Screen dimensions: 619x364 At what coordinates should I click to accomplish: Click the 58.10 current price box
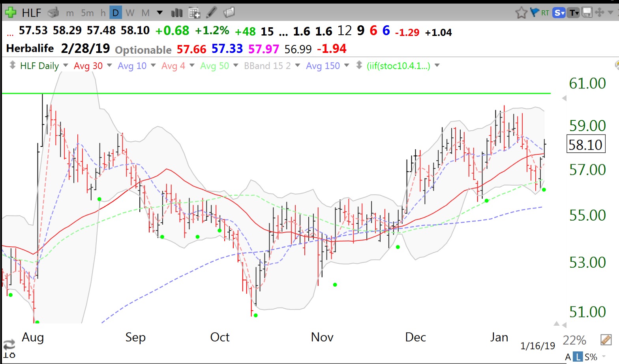[x=585, y=144]
